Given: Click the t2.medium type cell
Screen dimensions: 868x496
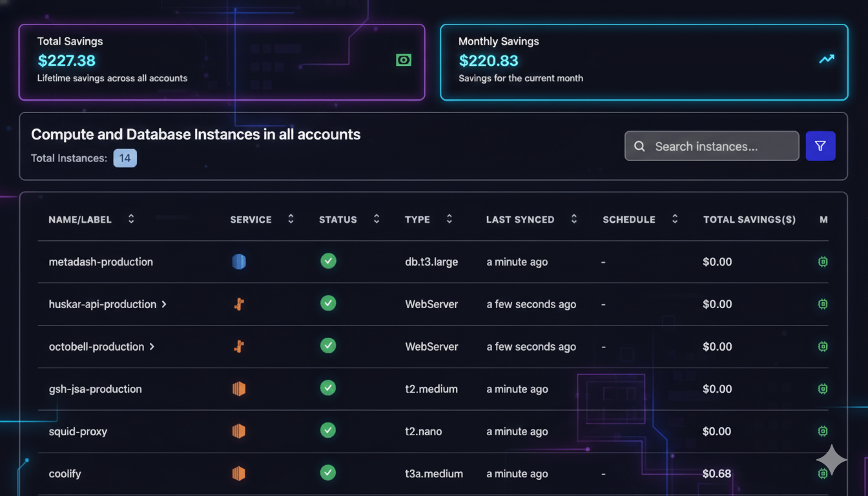Looking at the screenshot, I should pyautogui.click(x=431, y=389).
